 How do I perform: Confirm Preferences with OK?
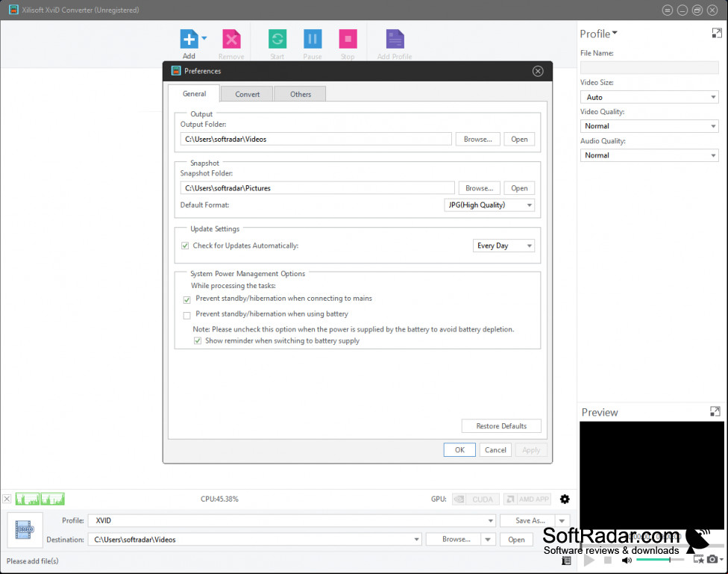[x=459, y=449]
